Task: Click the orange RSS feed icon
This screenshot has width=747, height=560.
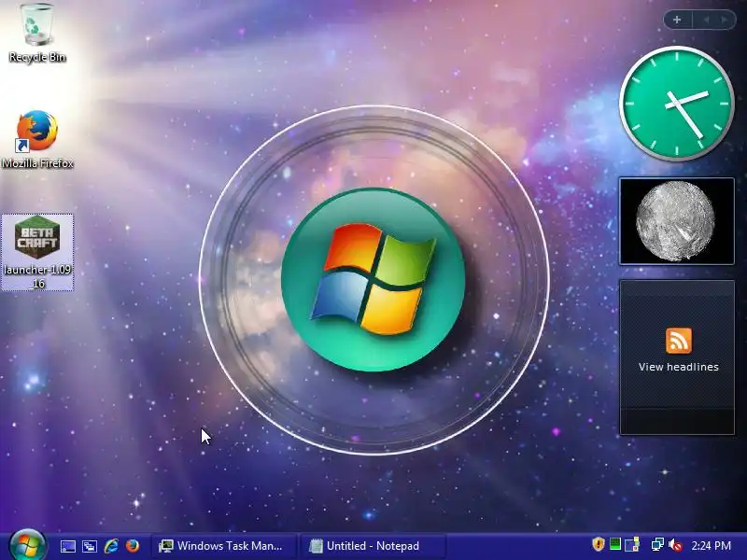Action: point(679,341)
